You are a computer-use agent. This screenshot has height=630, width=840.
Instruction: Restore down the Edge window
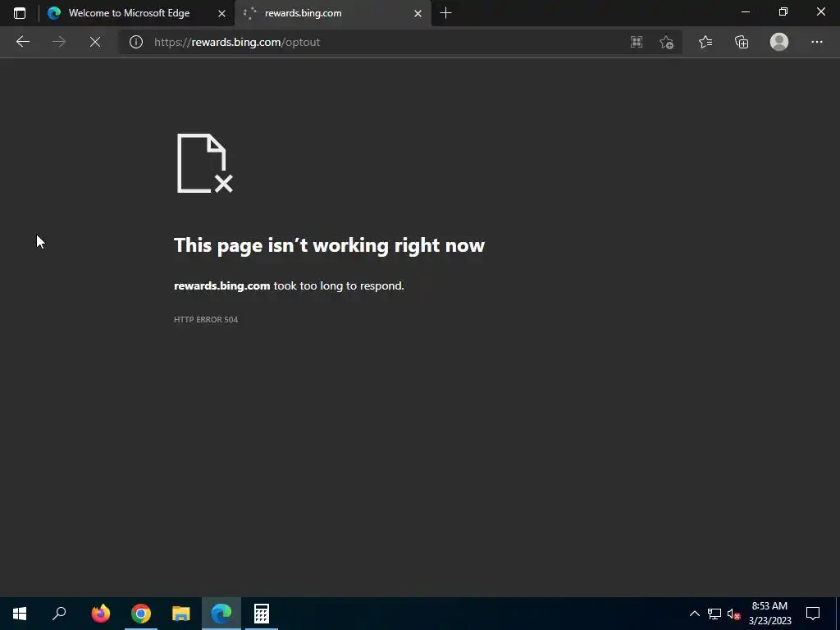click(783, 11)
